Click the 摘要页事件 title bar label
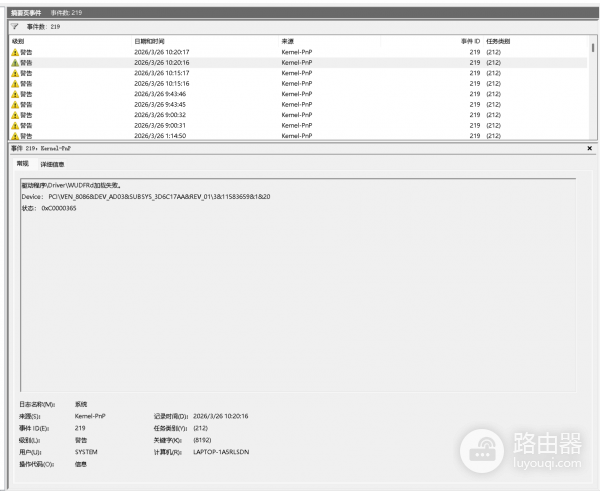 click(x=26, y=13)
